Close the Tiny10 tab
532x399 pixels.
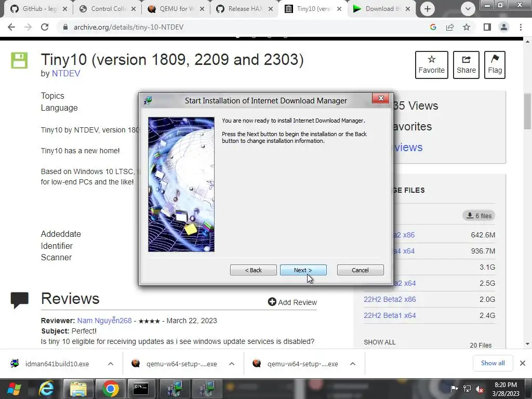point(339,9)
